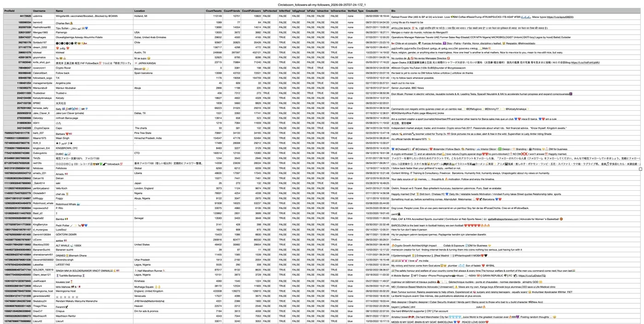644x324 pixels.
Task: Select the CountFollowers column header
Action: pos(252,11)
